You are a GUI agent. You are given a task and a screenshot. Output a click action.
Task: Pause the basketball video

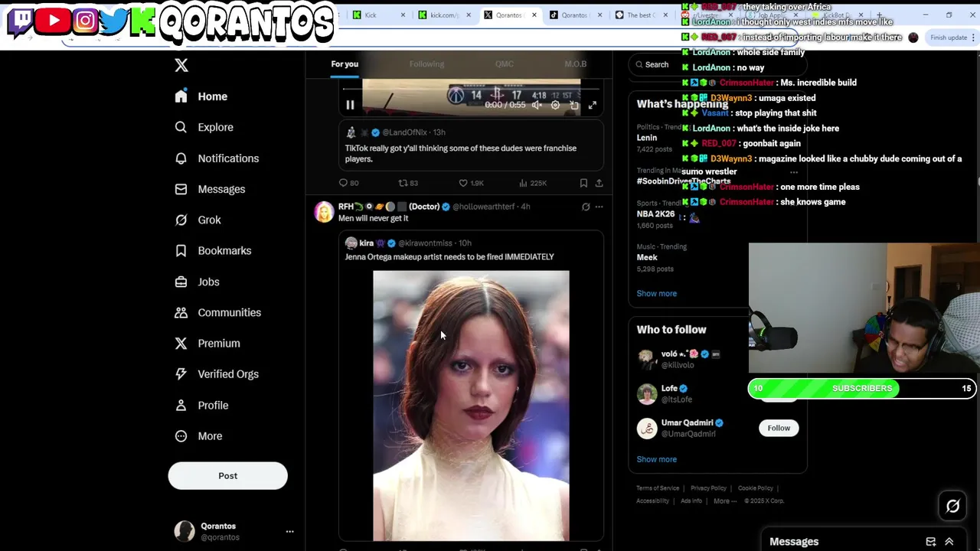[x=350, y=105]
